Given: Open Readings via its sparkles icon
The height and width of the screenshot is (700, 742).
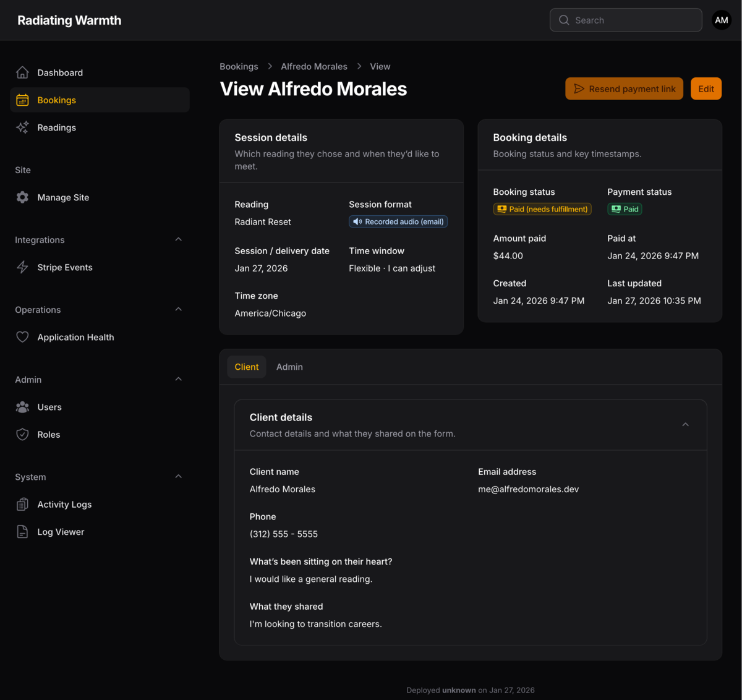Looking at the screenshot, I should (x=22, y=127).
